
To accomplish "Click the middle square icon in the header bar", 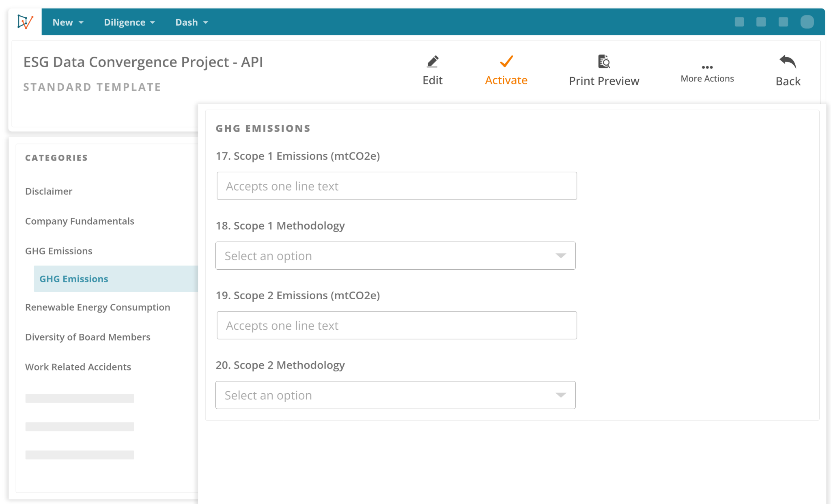I will [762, 22].
